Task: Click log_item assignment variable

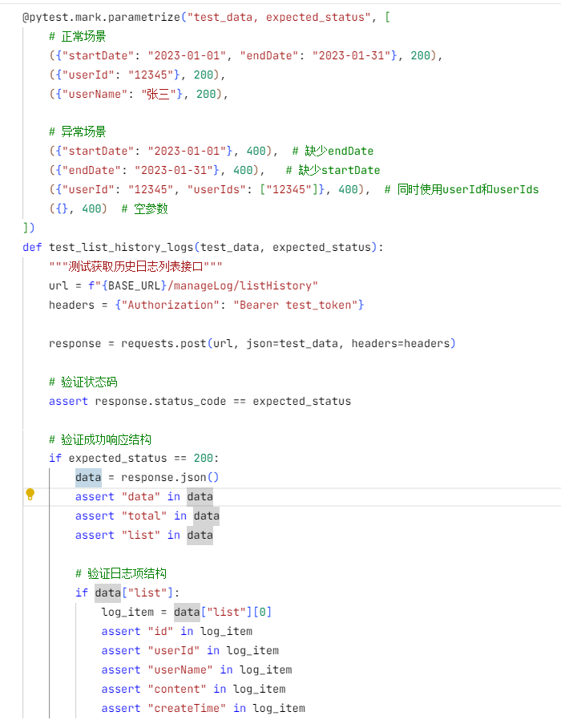Action: (x=127, y=612)
